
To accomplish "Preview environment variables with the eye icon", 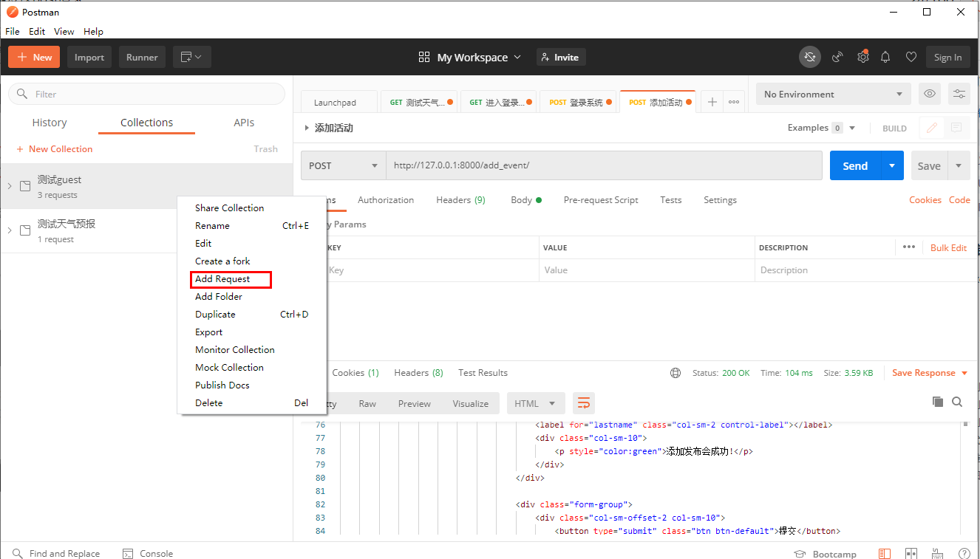I will coord(930,94).
